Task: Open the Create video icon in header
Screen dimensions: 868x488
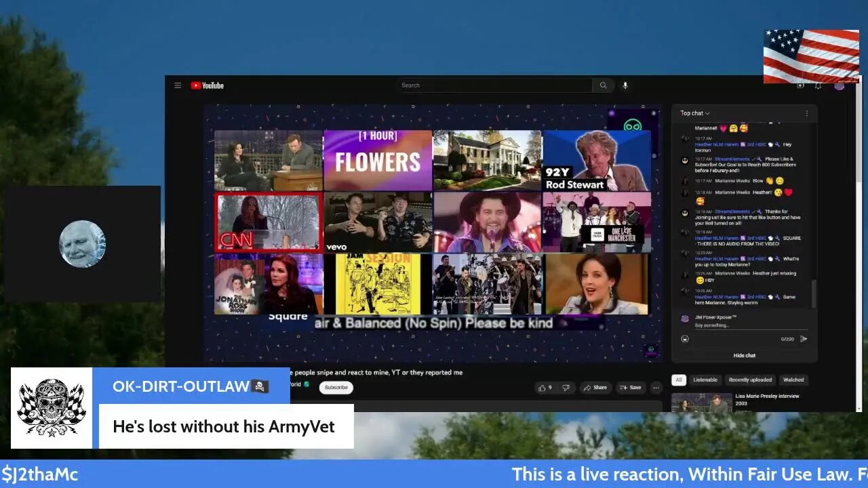Action: tap(801, 85)
